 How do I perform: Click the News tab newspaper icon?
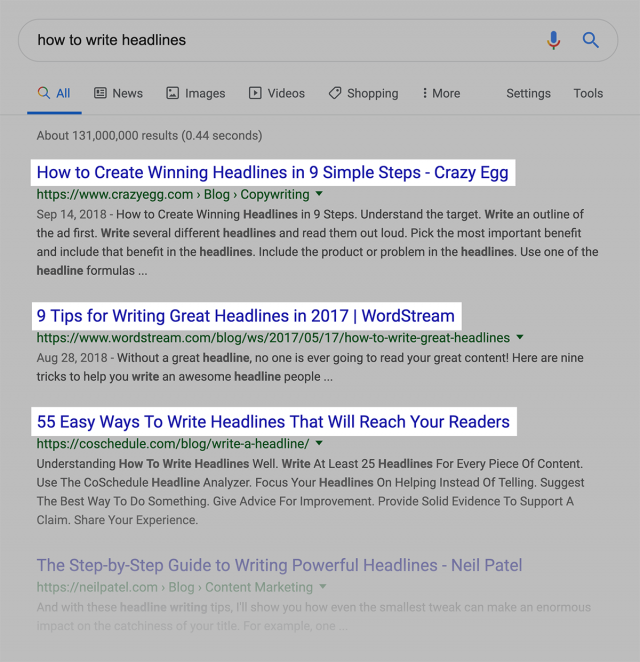(100, 93)
